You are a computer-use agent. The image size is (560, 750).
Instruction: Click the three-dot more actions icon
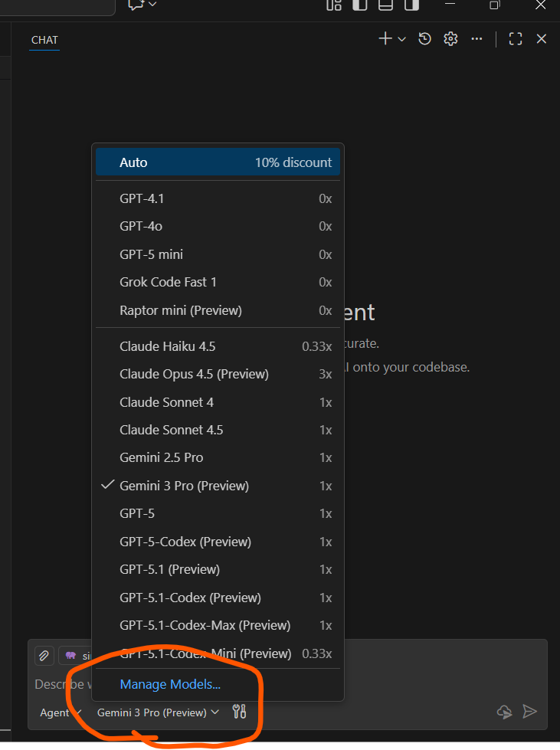coord(476,39)
